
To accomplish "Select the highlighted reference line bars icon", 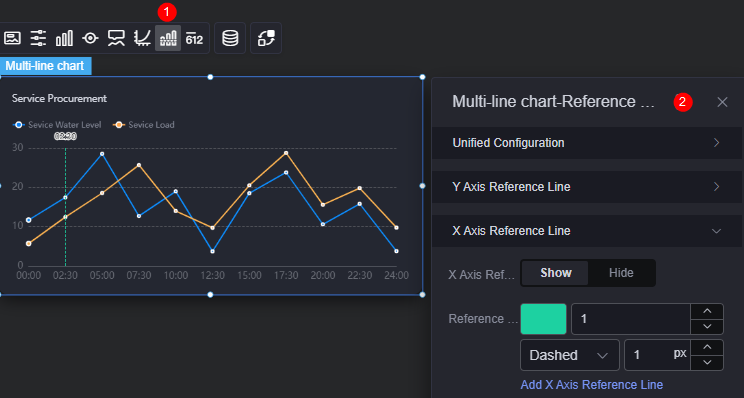I will pyautogui.click(x=168, y=38).
